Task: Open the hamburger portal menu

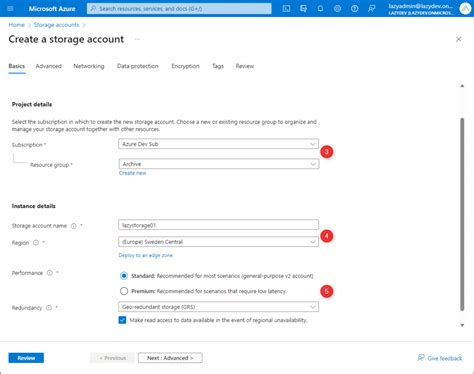Action: click(10, 8)
